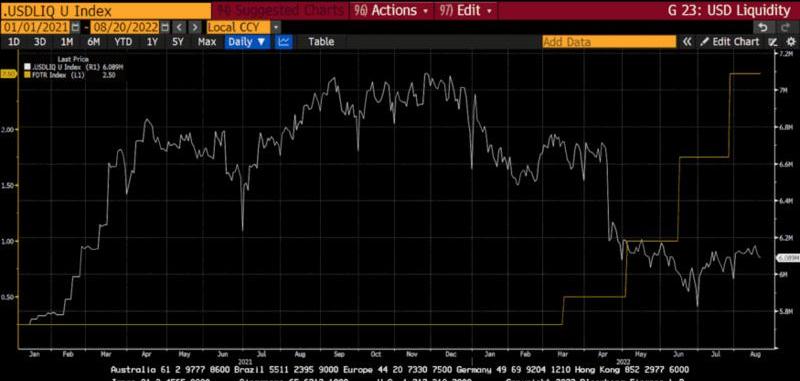This screenshot has width=800, height=381.
Task: Collapse toolbar with double chevron icon
Action: tap(687, 42)
